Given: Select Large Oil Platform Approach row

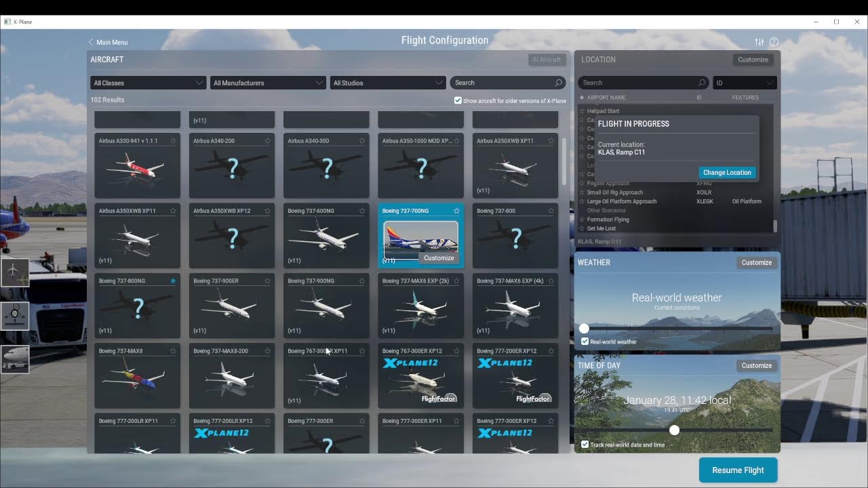Looking at the screenshot, I should 675,201.
